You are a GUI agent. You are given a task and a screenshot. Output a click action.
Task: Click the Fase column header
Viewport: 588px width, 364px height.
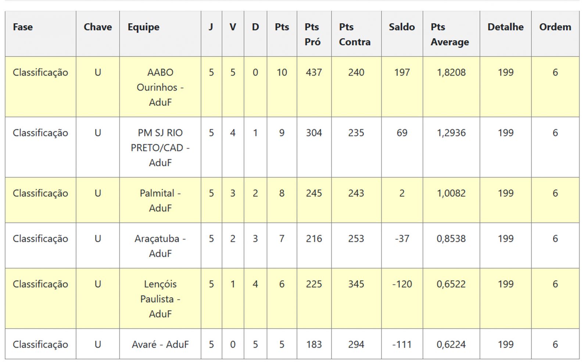pyautogui.click(x=23, y=27)
